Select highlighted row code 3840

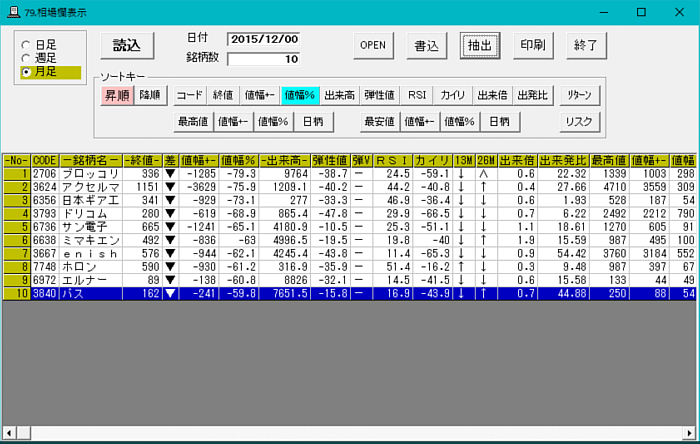(x=45, y=294)
